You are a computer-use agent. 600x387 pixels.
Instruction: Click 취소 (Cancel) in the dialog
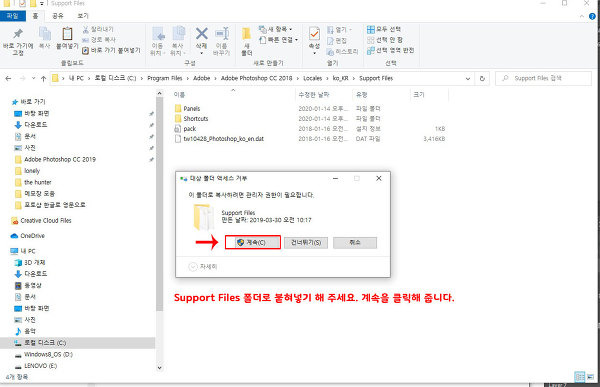click(x=355, y=242)
